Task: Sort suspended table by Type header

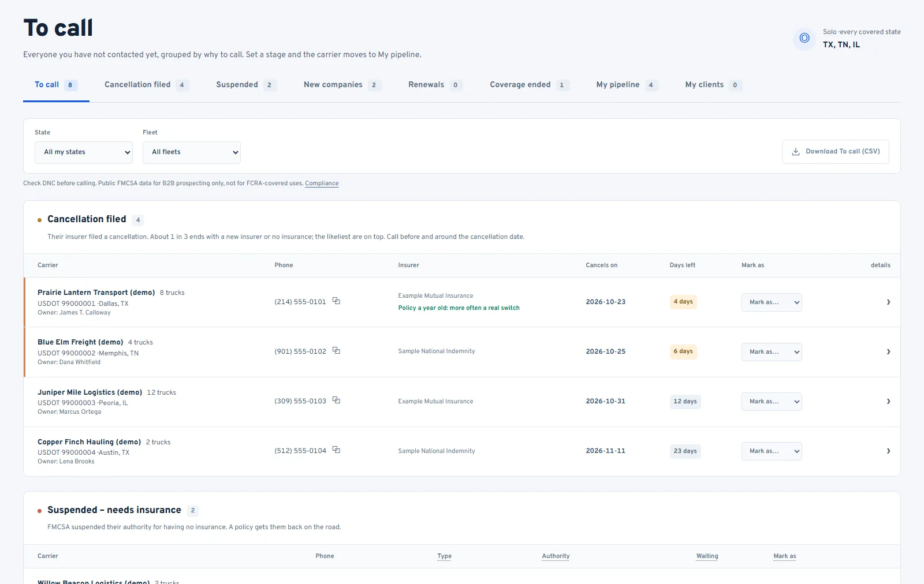Action: point(445,556)
